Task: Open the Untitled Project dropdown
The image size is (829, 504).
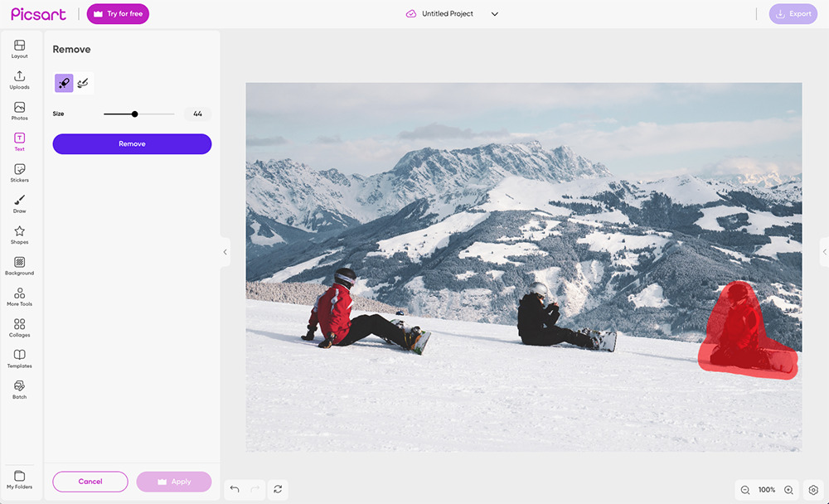Action: (x=494, y=13)
